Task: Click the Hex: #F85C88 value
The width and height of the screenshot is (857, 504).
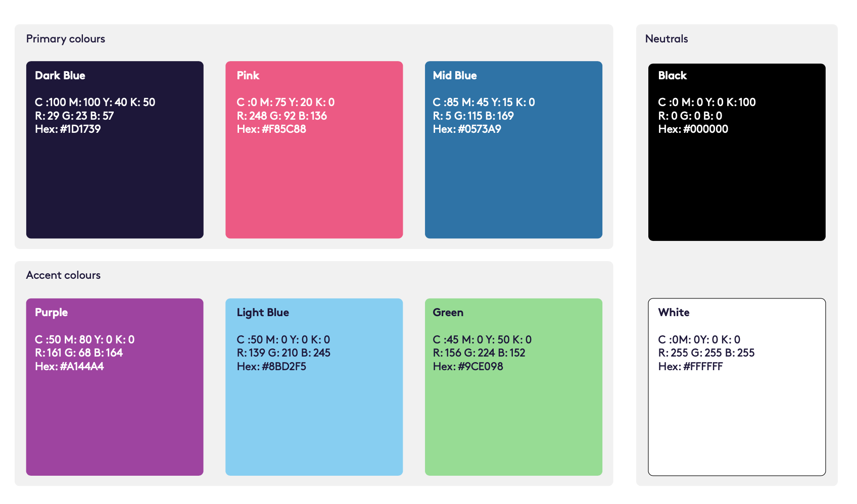Action: point(271,129)
